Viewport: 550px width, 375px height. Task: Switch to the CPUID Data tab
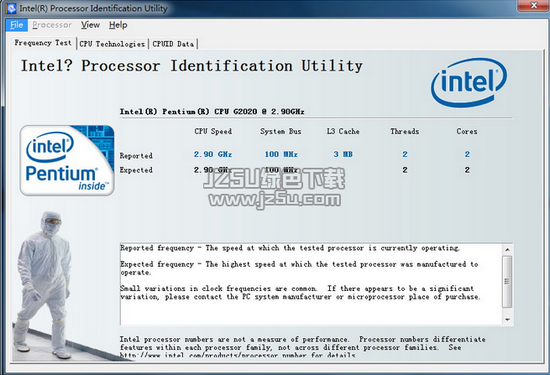pyautogui.click(x=173, y=44)
